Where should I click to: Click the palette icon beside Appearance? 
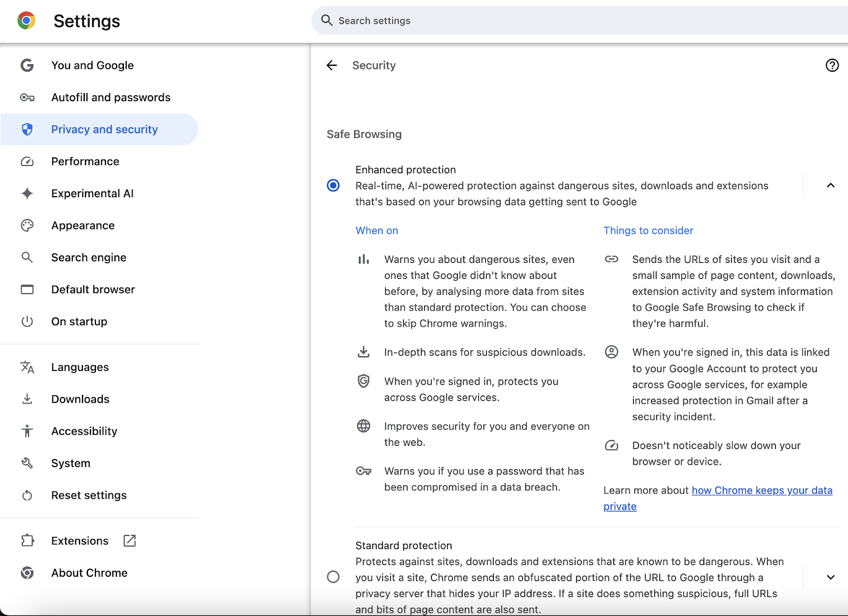coord(27,225)
